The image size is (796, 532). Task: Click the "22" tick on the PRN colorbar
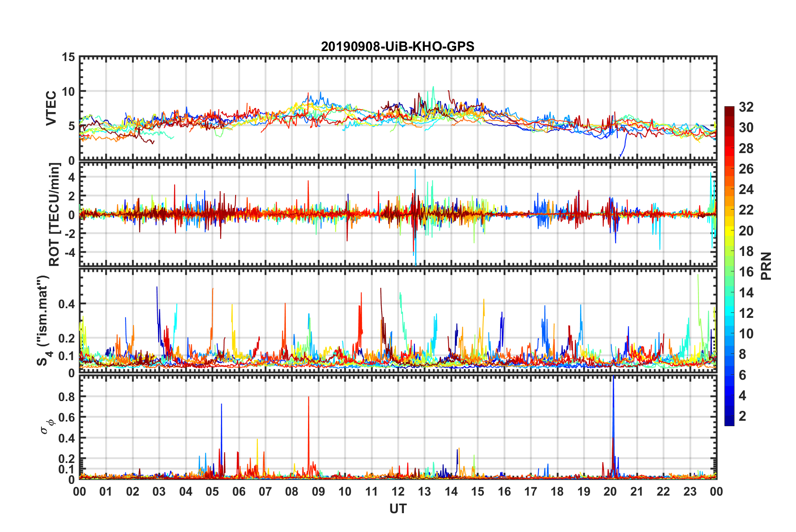tap(746, 210)
